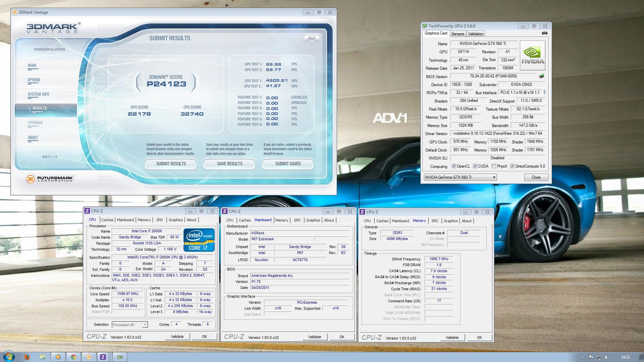This screenshot has width=644, height=362.
Task: Open Graphics tab in Memory CPU-Z window
Action: tap(450, 221)
